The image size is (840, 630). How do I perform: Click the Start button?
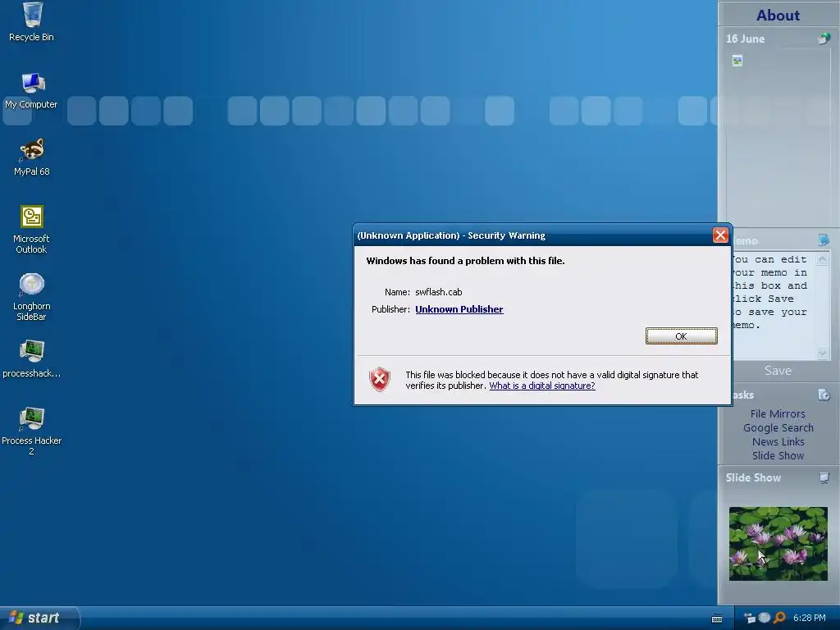tap(39, 619)
